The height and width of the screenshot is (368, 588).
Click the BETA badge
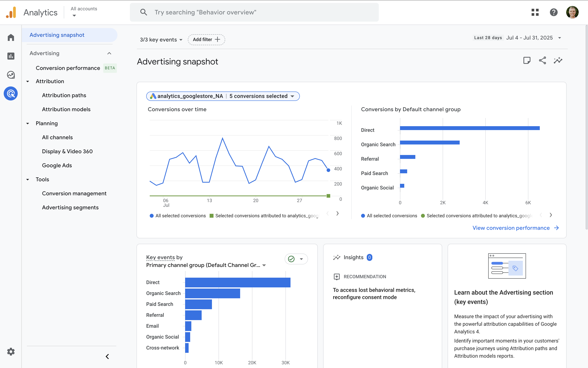[110, 68]
